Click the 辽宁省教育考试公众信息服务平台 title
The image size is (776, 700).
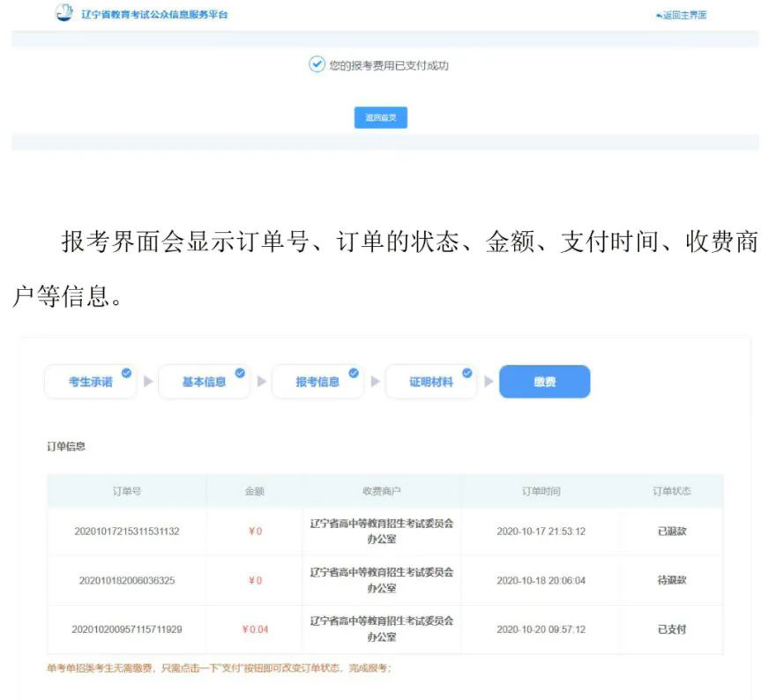[x=154, y=14]
